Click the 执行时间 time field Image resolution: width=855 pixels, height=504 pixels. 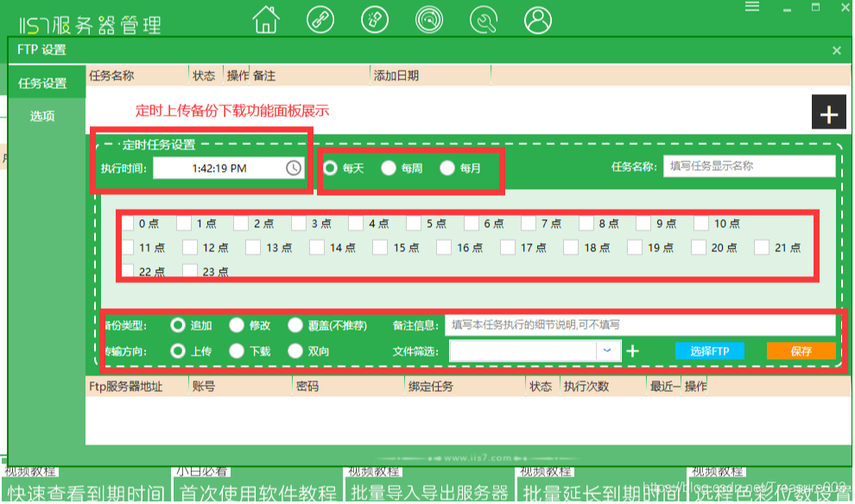(x=229, y=167)
